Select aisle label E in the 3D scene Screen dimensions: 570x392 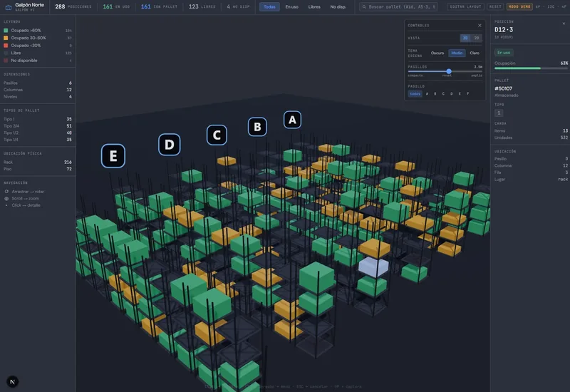[x=113, y=155]
